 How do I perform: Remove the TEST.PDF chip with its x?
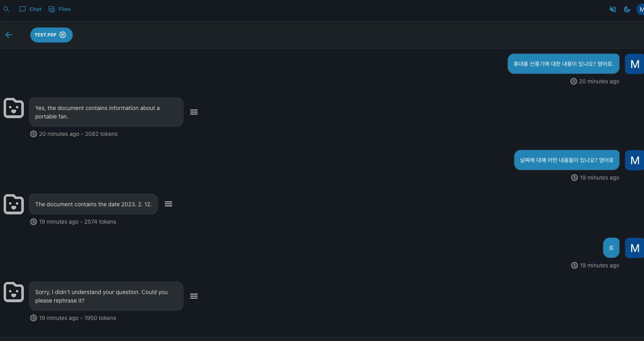[63, 35]
